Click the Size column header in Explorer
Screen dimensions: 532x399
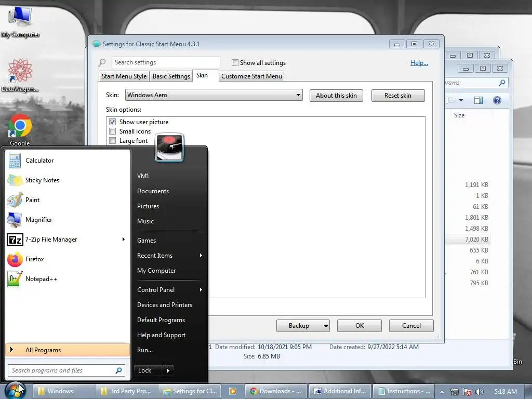pyautogui.click(x=459, y=115)
